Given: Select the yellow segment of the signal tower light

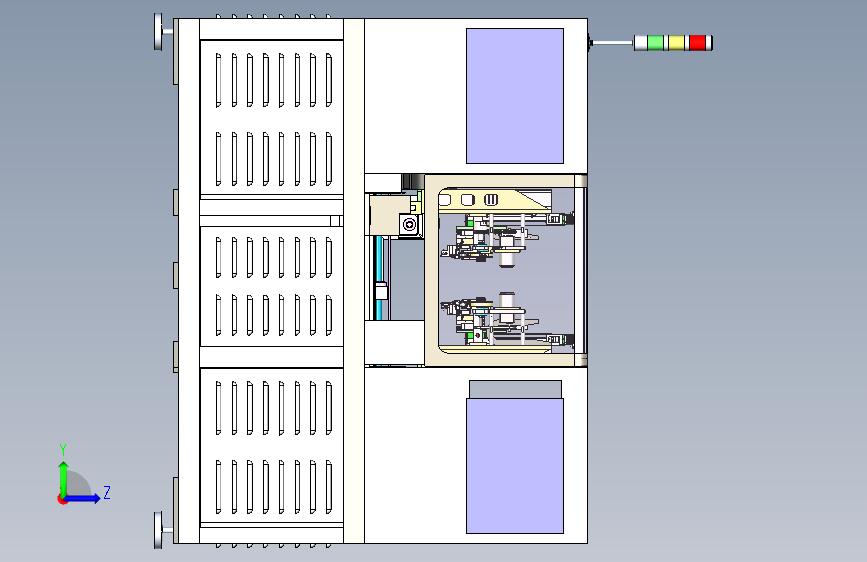Looking at the screenshot, I should 676,43.
